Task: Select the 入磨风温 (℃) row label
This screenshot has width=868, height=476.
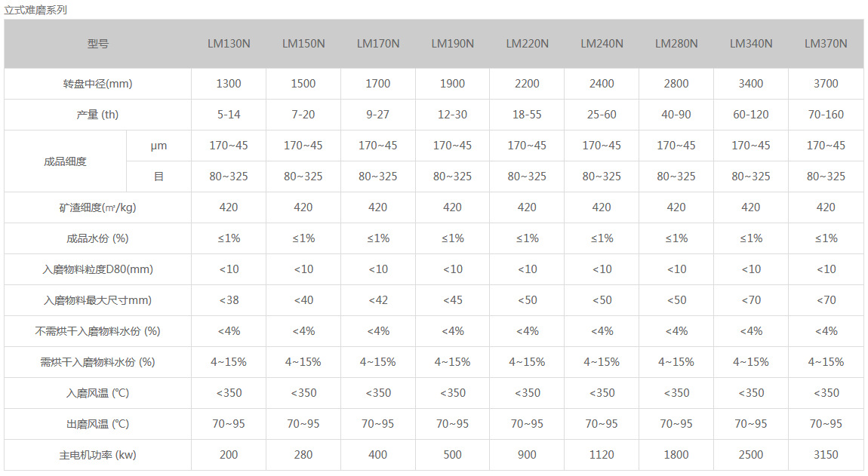Action: click(98, 393)
